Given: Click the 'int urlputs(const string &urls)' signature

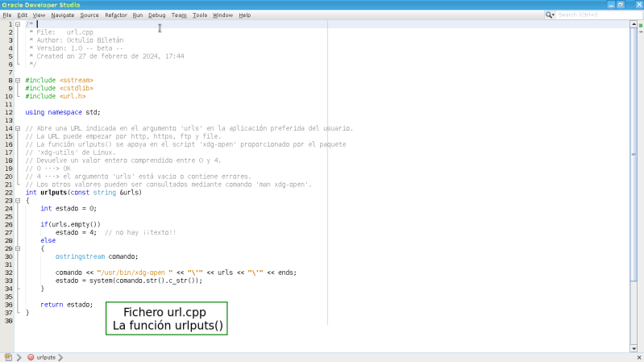Looking at the screenshot, I should point(83,193).
